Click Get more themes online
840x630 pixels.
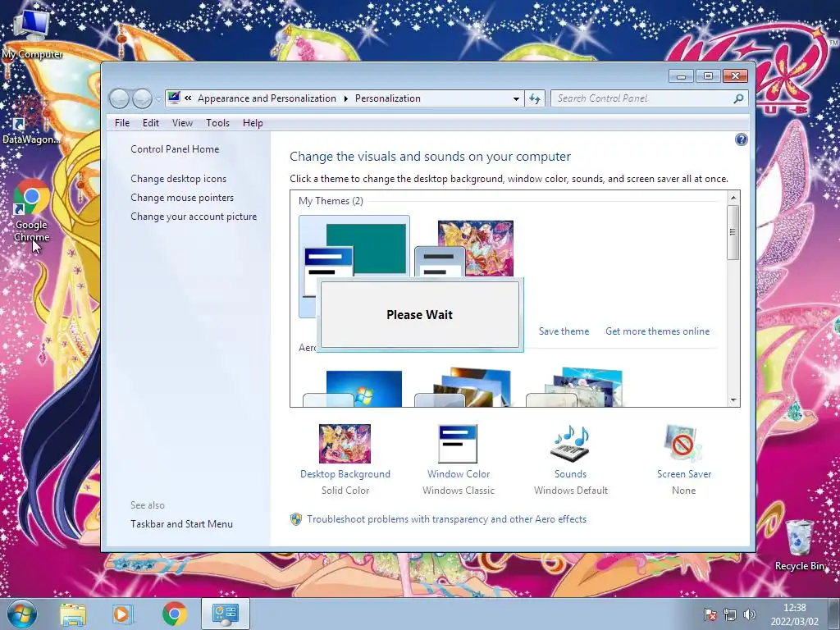tap(657, 331)
